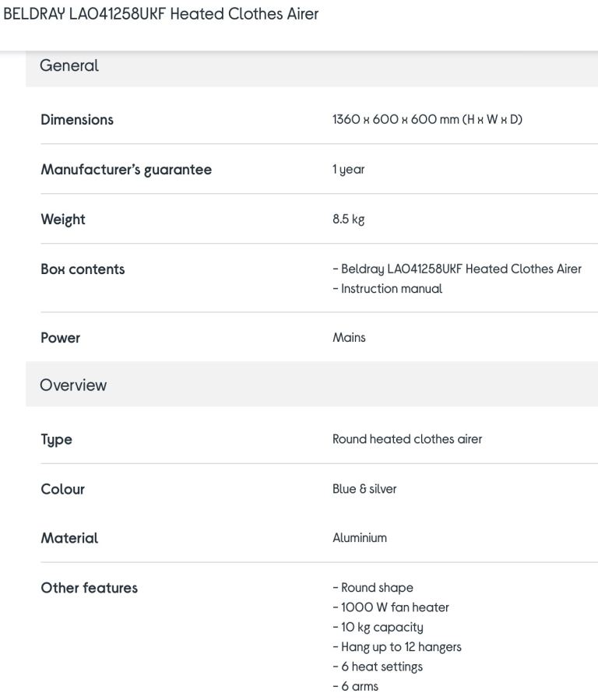Select the Type row label
This screenshot has height=700, width=598.
pos(56,440)
